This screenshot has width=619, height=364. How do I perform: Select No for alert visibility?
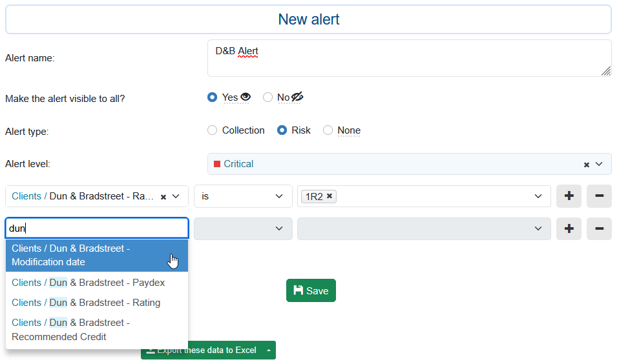point(268,97)
